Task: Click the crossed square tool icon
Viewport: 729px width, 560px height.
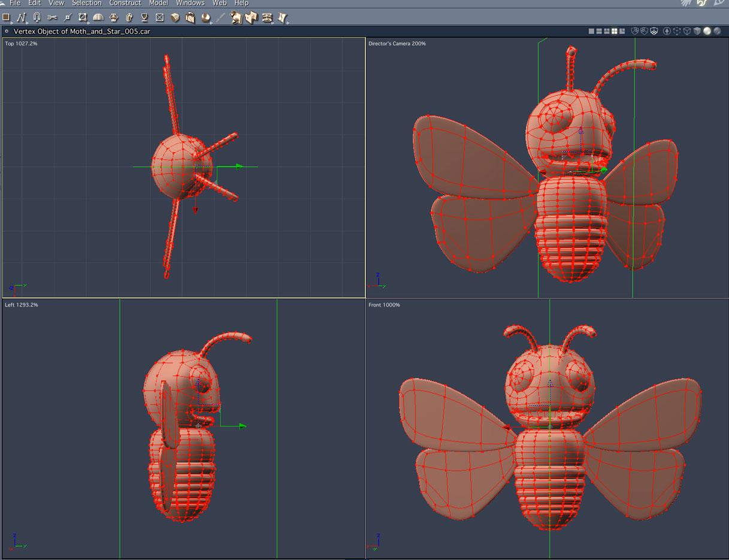Action: [x=160, y=17]
